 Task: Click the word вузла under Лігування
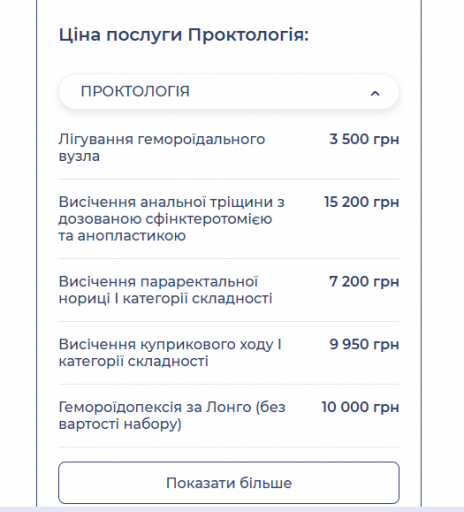coord(79,156)
